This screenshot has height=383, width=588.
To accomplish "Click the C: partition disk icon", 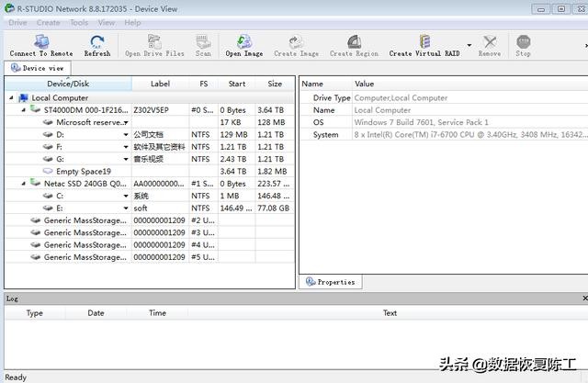I will (x=48, y=196).
